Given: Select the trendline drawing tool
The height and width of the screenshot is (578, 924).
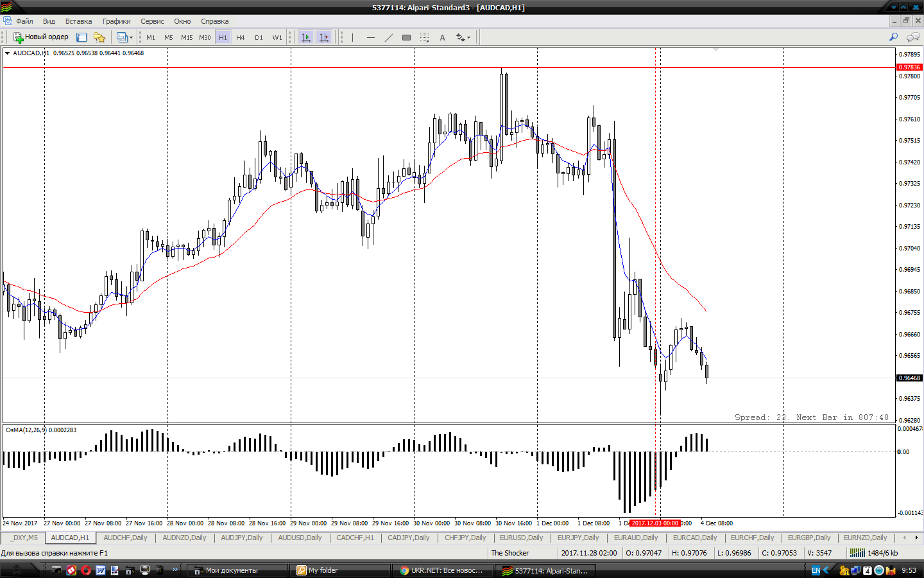Looking at the screenshot, I should [x=388, y=37].
